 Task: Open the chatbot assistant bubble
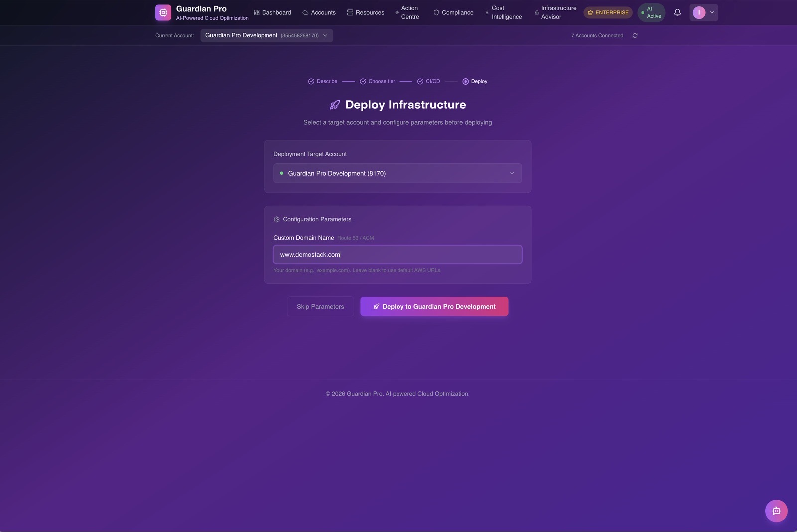(x=776, y=511)
